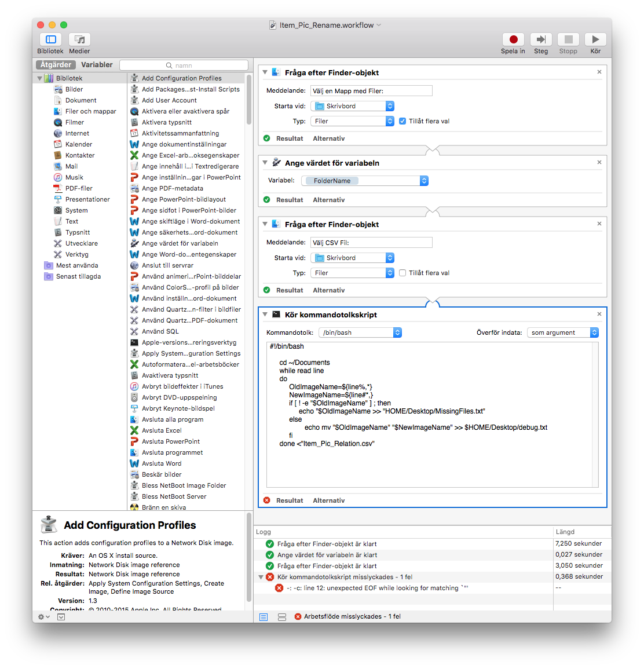Open the Kommandotolk /bin/bash dropdown

click(360, 332)
